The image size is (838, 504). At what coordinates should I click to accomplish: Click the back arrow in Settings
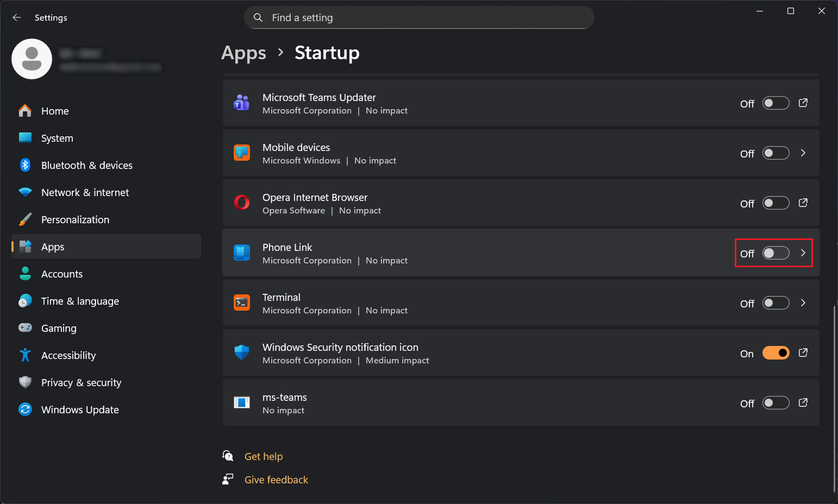(x=17, y=17)
